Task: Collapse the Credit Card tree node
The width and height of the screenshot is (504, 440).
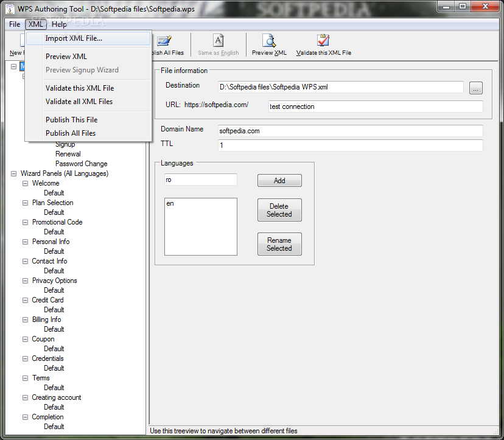Action: tap(25, 300)
